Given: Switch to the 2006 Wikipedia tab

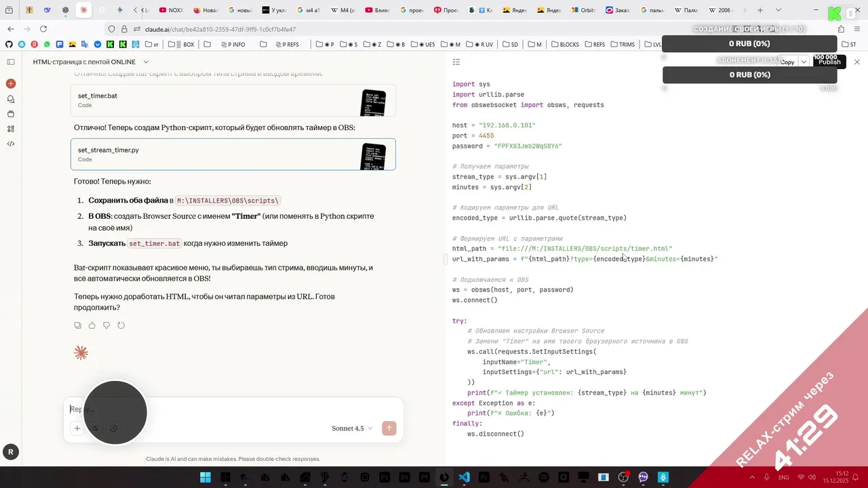Looking at the screenshot, I should pos(722,10).
